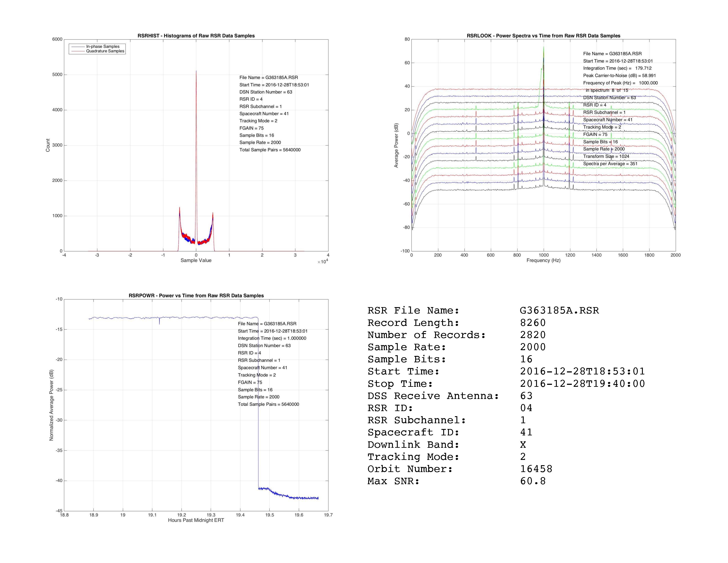The image size is (728, 563).
Task: Click the '1000' tick on the Frequency axis
Action: pos(544,255)
